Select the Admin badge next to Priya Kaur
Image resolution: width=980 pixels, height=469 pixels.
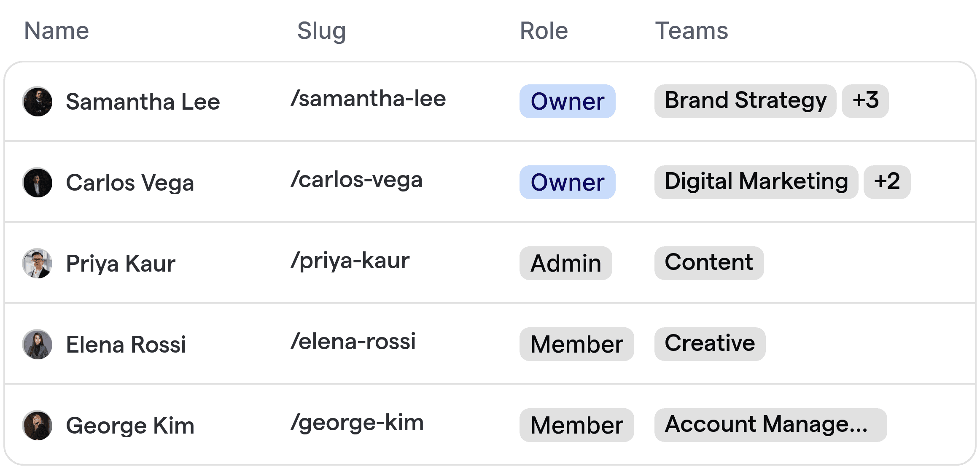(565, 263)
